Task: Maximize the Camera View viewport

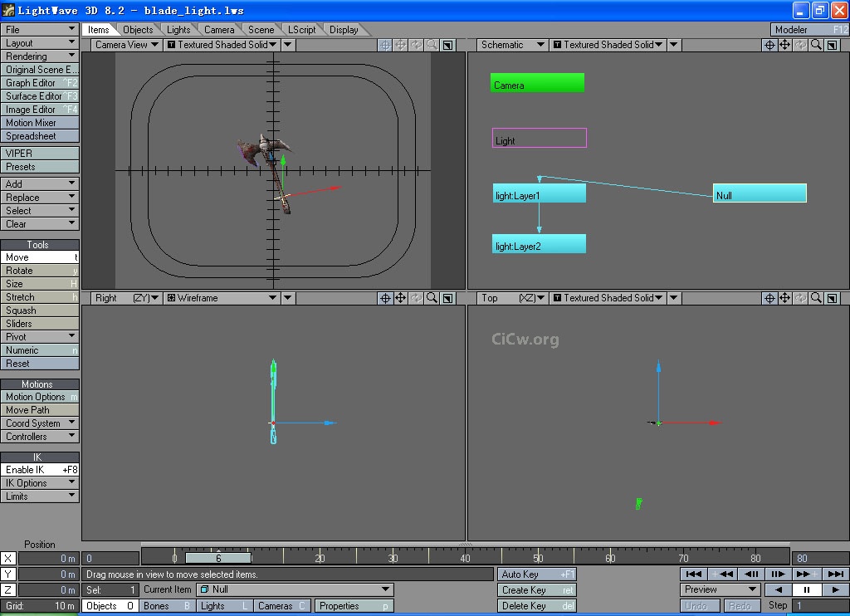Action: click(447, 45)
